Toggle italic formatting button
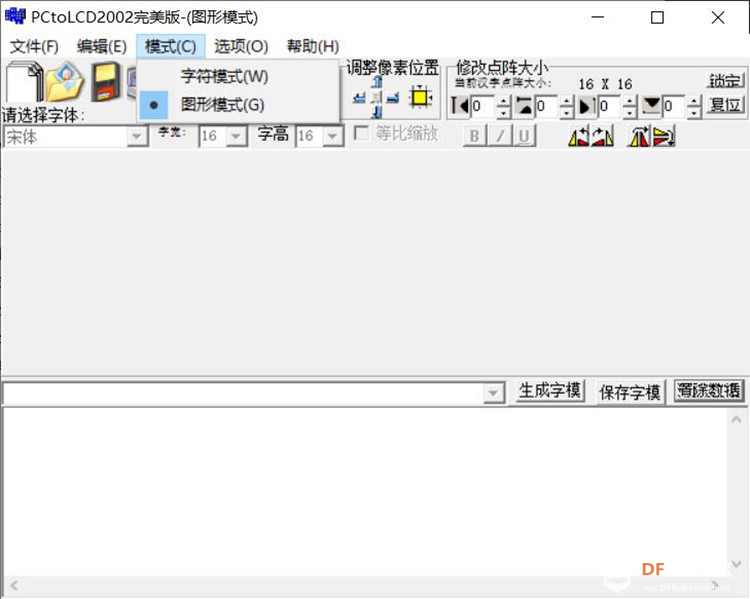750x599 pixels. [x=499, y=136]
